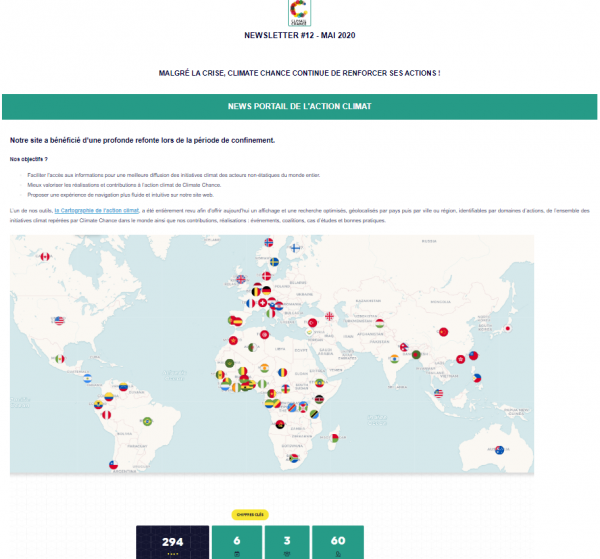Select the Spain flag marker
Screen dimensions: 600x559
click(238, 322)
